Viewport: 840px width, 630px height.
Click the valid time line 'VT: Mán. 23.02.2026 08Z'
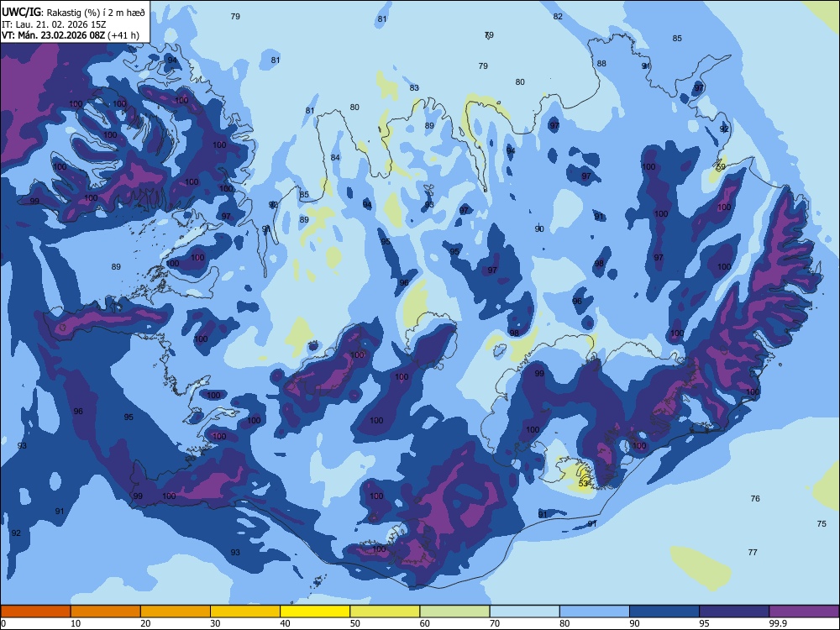[x=54, y=35]
